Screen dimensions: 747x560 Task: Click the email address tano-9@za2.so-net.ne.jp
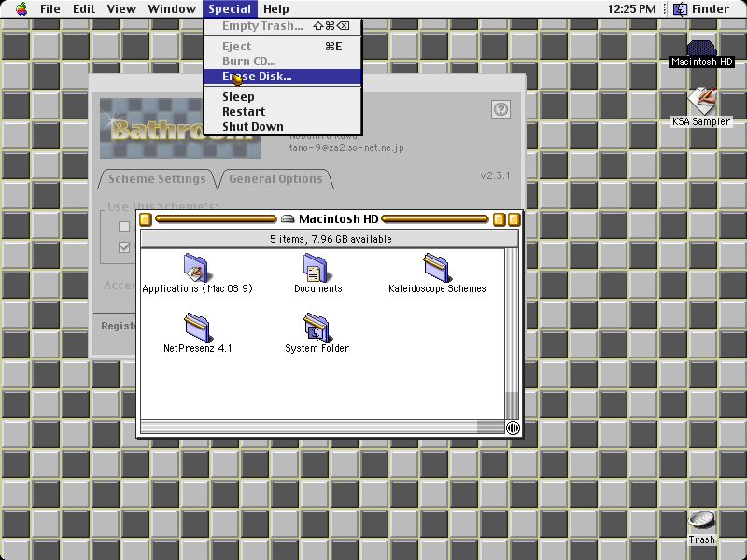coord(346,147)
